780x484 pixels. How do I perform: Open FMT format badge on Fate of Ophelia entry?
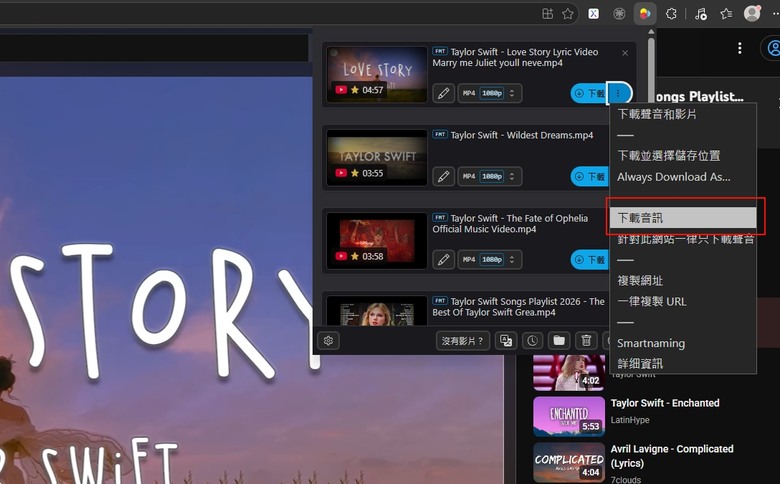[440, 217]
